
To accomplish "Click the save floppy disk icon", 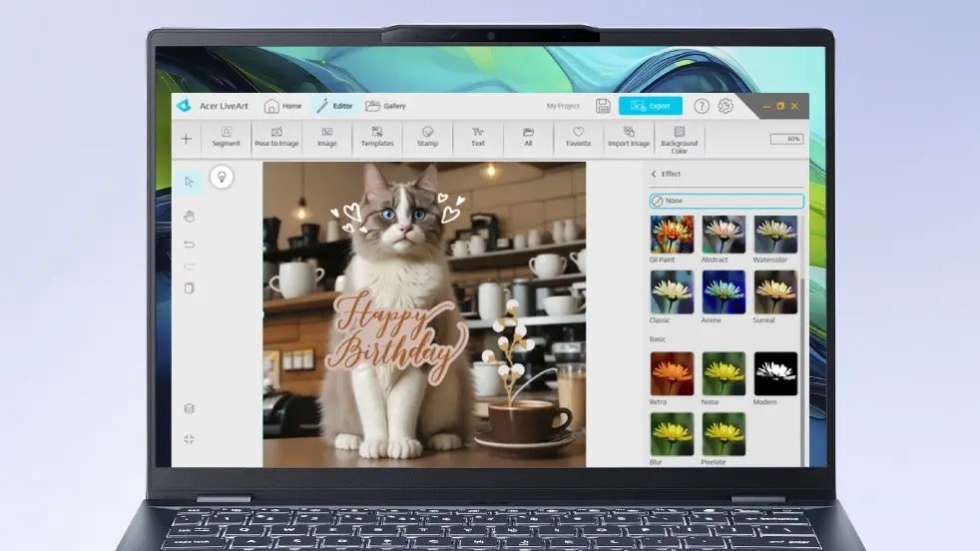I will [603, 106].
